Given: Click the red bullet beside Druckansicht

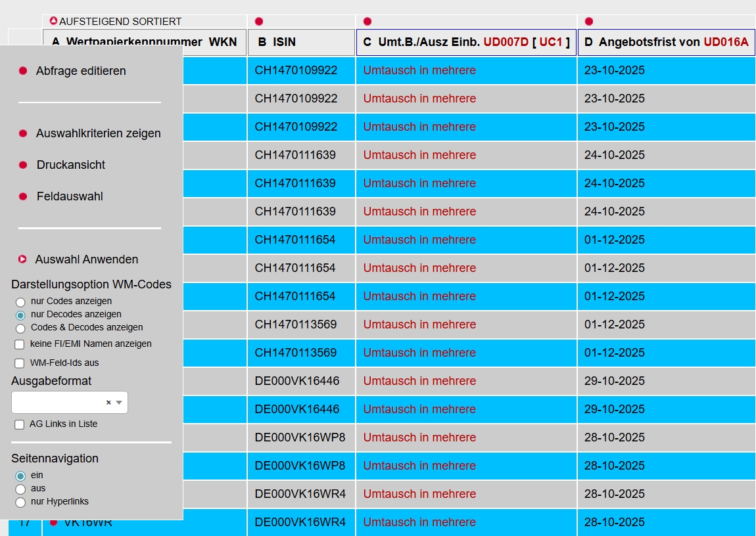Looking at the screenshot, I should [23, 165].
